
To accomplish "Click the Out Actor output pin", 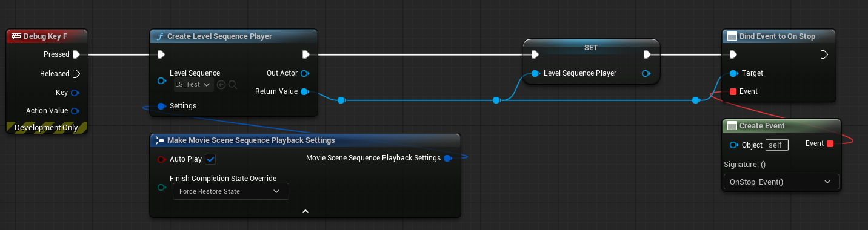I will 305,73.
